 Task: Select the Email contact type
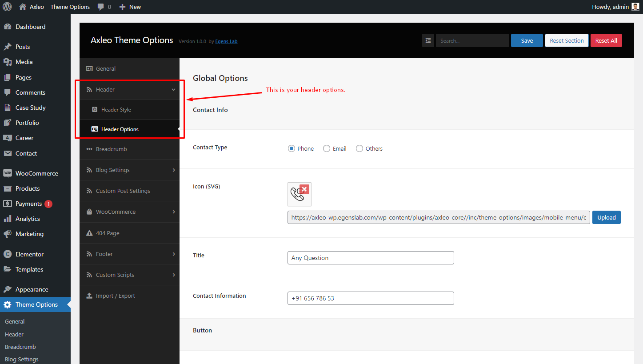click(x=327, y=148)
